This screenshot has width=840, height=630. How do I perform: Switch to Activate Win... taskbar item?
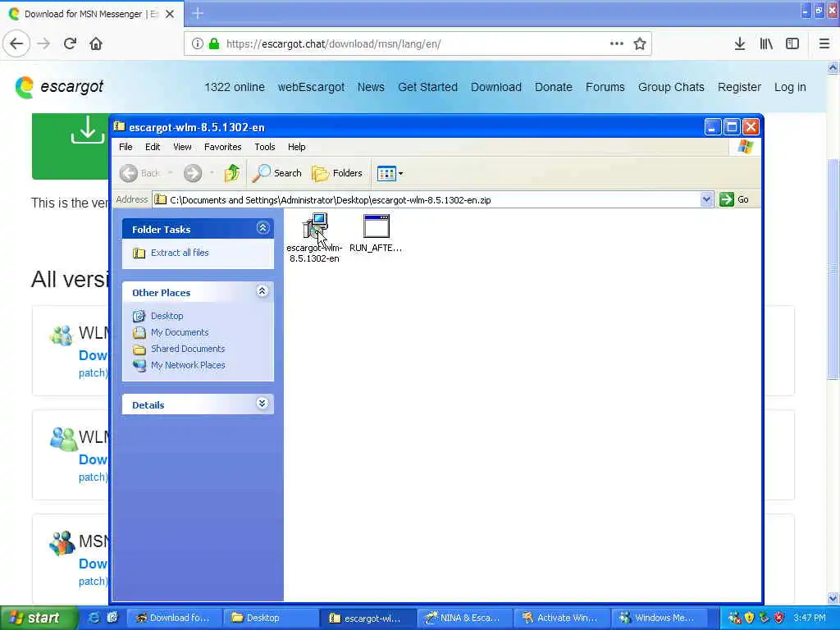click(560, 618)
